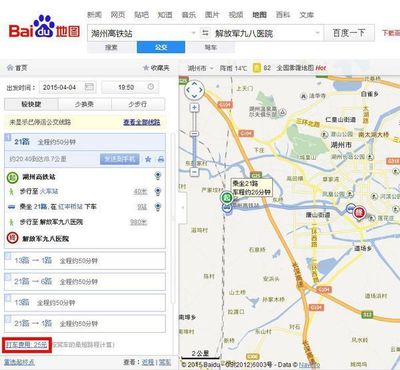The height and width of the screenshot is (370, 400).
Task: Open the 百科 top navigation link
Action: [x=283, y=15]
